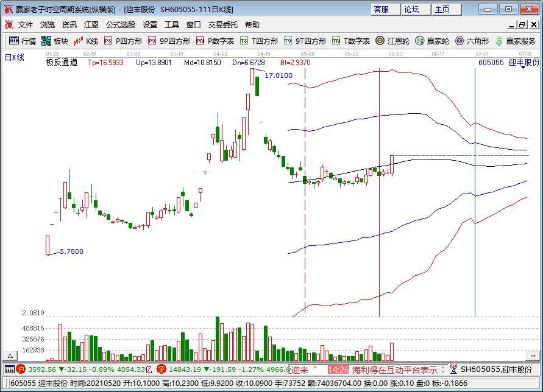Click the Dn=6.6728 value
This screenshot has height=392, width=543.
pyautogui.click(x=248, y=63)
